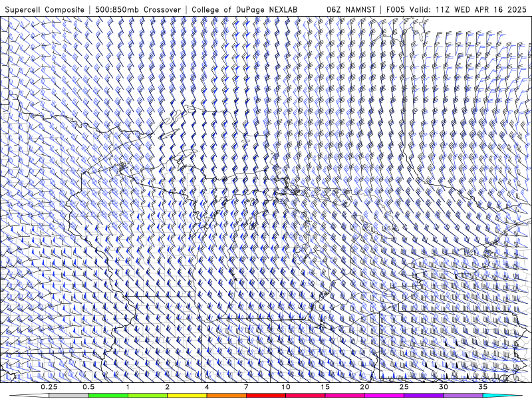Select the orange 4–7 color bar segment

[226, 396]
